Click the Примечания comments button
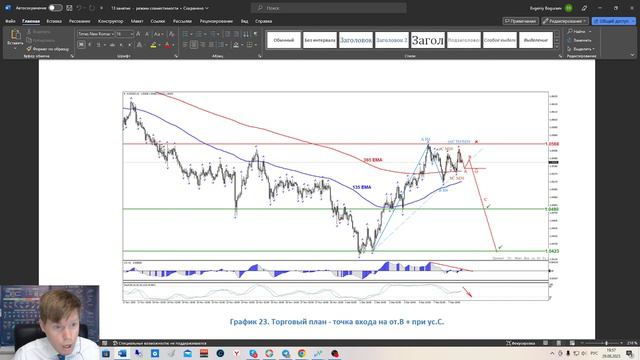Image resolution: width=640 pixels, height=360 pixels. coord(520,21)
